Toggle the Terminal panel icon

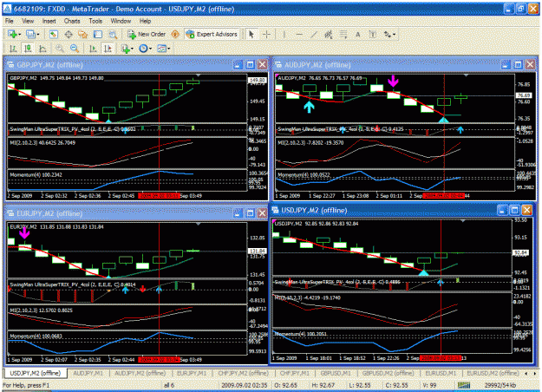pos(98,34)
